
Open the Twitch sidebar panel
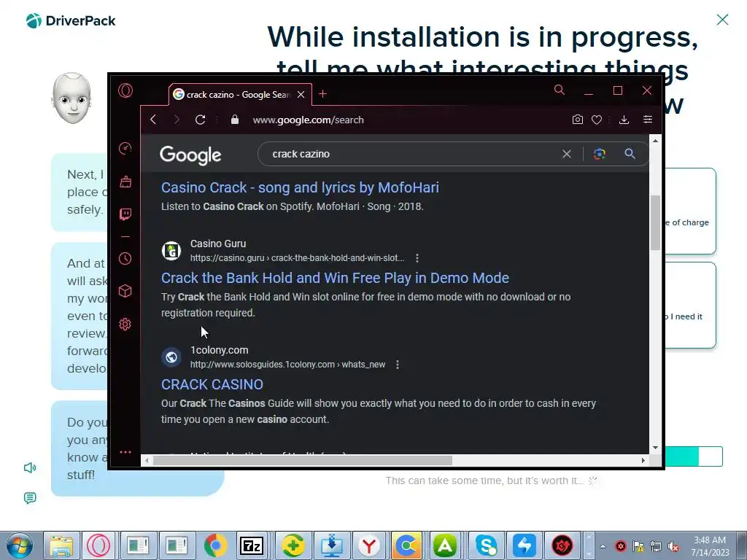click(125, 214)
